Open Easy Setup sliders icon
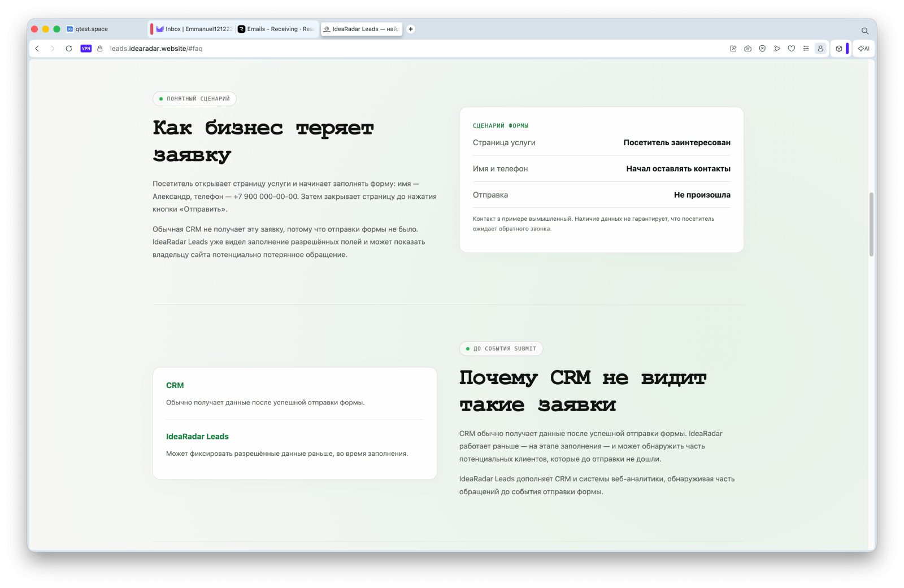 tap(806, 49)
